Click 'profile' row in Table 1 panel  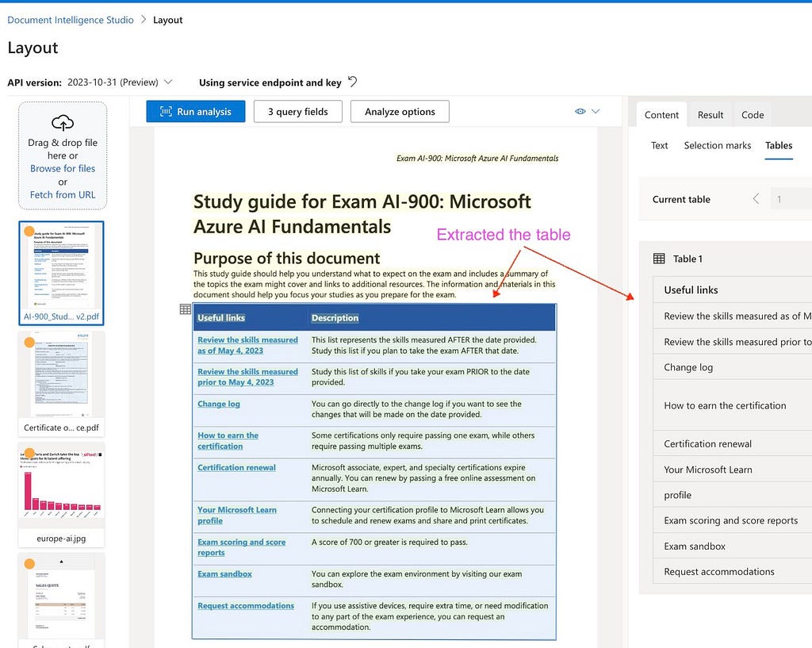coord(732,495)
